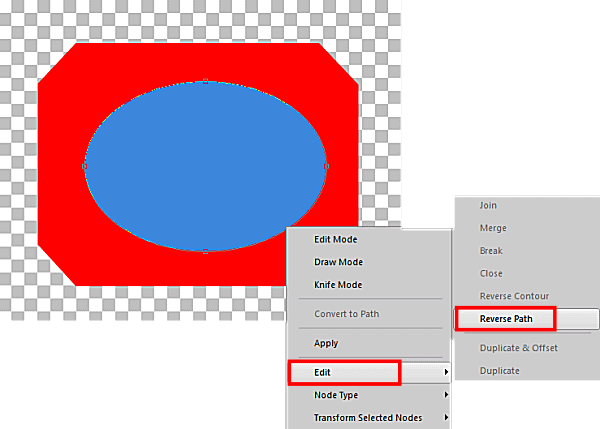Screen dimensions: 600x429
Task: Open the Edit submenu entry
Action: (369, 372)
